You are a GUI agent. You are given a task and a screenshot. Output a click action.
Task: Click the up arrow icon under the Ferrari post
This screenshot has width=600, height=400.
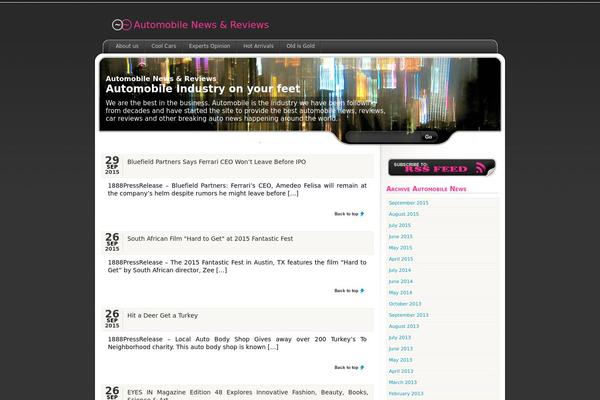362,214
